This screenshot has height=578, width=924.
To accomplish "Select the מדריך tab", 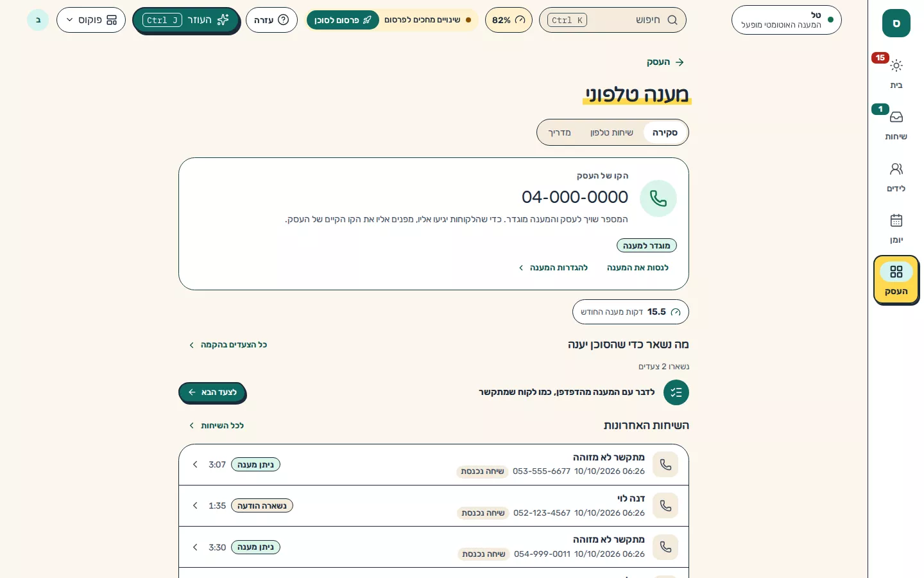I will tap(560, 132).
